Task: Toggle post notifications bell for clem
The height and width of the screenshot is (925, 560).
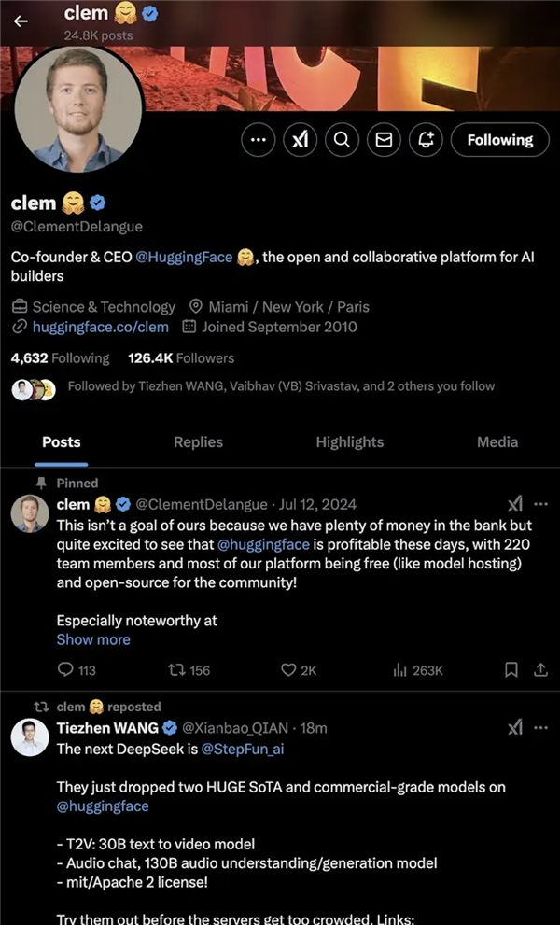Action: 427,140
